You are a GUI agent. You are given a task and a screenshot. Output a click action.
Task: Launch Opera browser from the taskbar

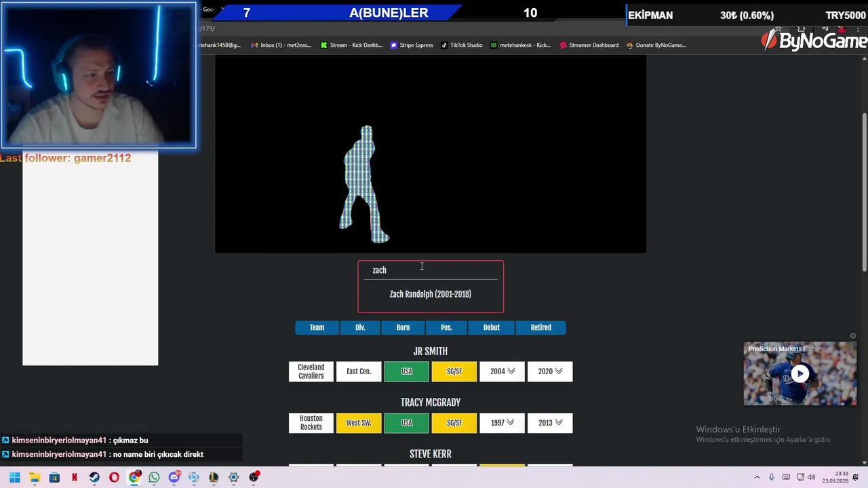pos(114,477)
